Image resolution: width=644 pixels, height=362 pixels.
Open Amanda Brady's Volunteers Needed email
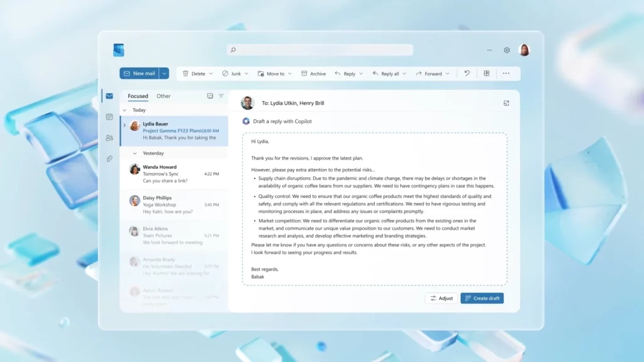pos(174,266)
